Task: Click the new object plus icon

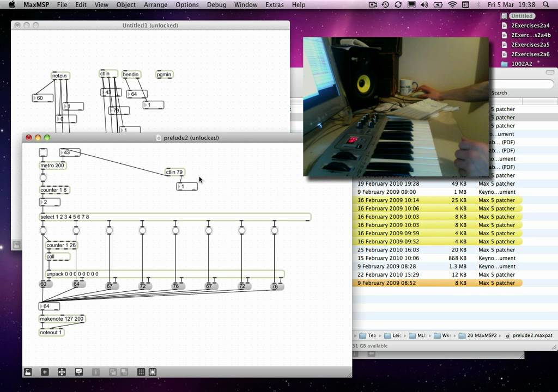Action: tap(45, 372)
